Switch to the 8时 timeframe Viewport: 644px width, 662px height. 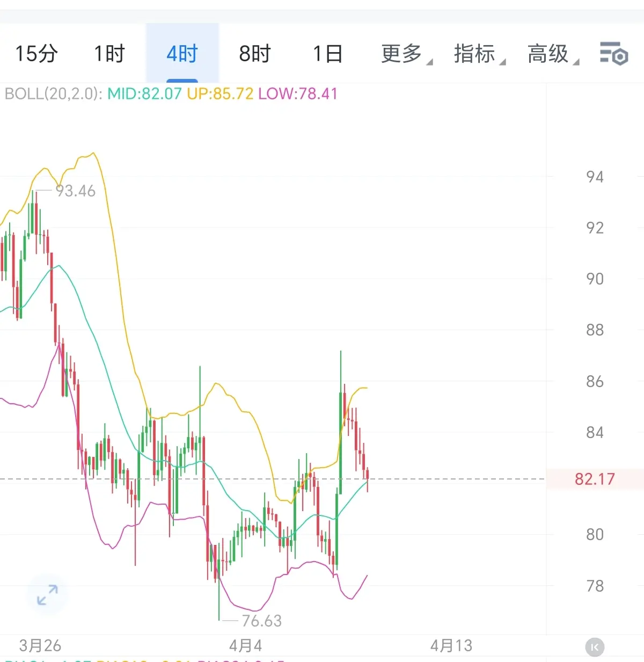pos(255,54)
